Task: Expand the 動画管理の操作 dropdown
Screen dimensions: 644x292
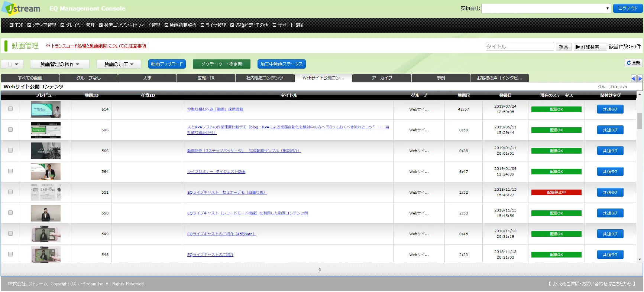Action: tap(59, 64)
